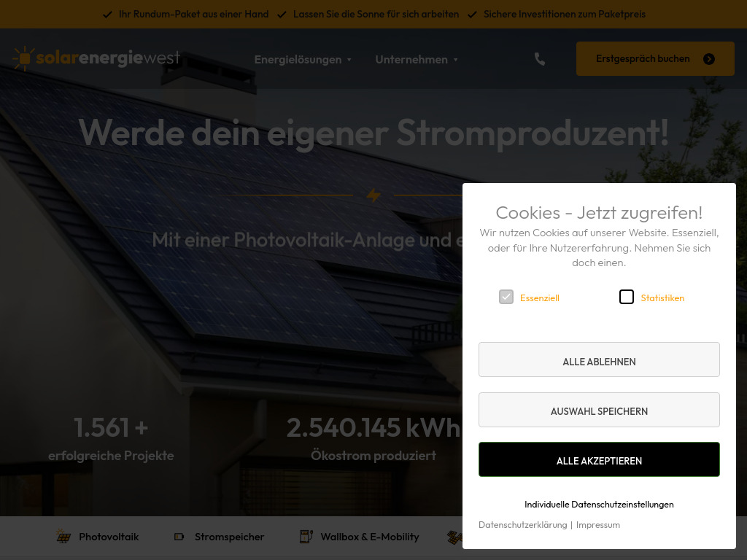The height and width of the screenshot is (560, 747).
Task: Enable the Statistiken cookie checkbox
Action: coord(626,297)
